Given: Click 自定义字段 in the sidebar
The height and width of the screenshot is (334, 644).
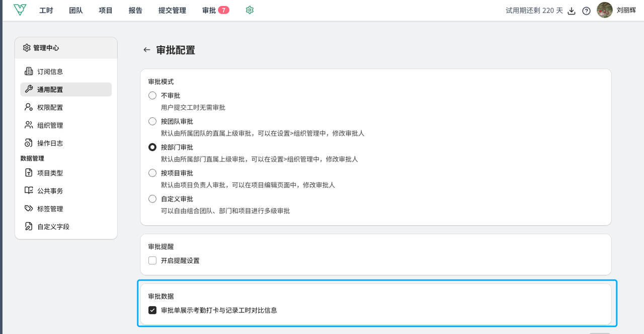Looking at the screenshot, I should pos(53,227).
